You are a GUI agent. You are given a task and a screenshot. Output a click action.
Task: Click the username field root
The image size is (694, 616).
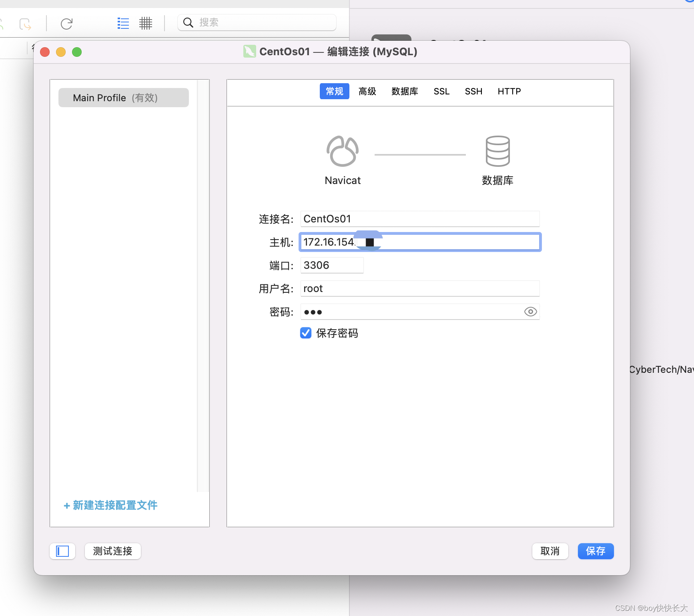420,288
